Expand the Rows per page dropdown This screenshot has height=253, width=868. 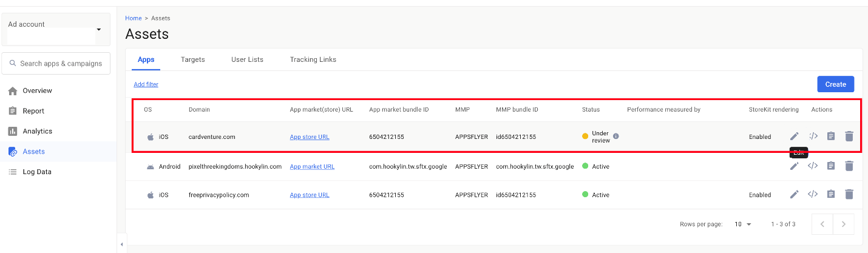[x=743, y=224]
